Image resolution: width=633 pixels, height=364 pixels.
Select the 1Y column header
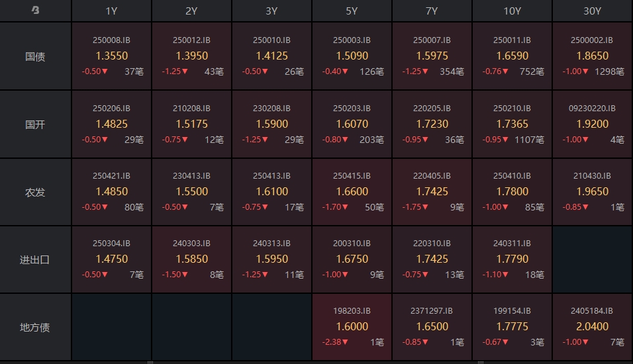tap(111, 11)
